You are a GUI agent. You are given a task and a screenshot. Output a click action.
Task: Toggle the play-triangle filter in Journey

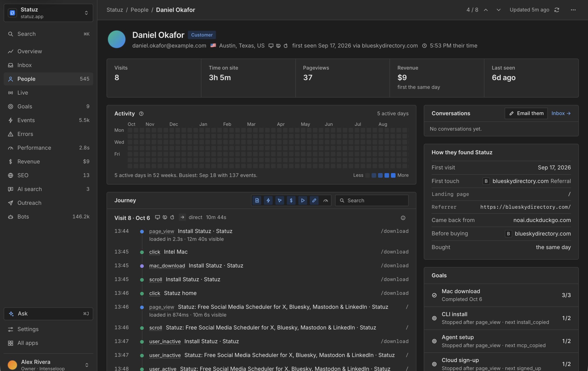303,200
